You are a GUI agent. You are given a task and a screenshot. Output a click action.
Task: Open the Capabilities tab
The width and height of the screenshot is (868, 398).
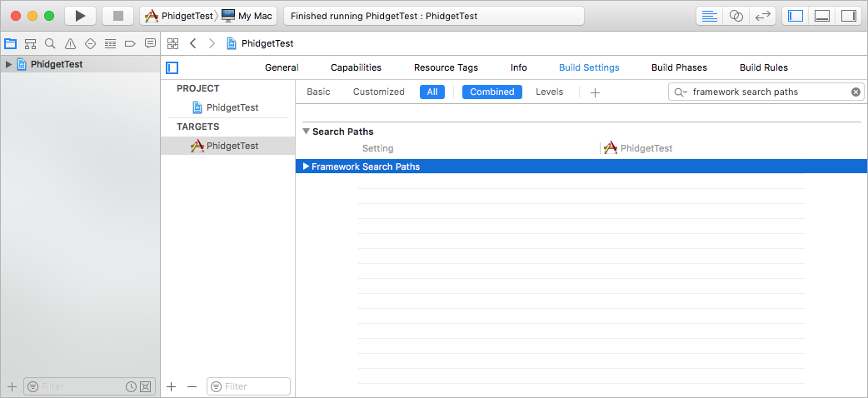[356, 67]
